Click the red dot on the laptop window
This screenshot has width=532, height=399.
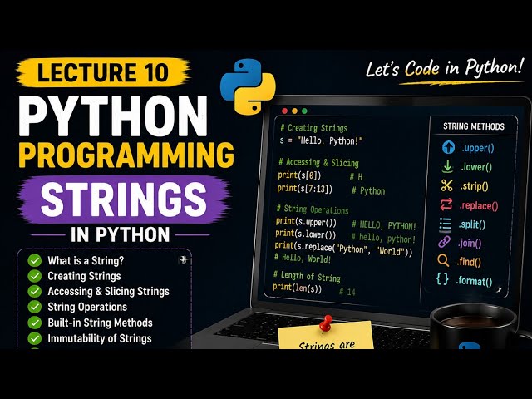pos(284,111)
